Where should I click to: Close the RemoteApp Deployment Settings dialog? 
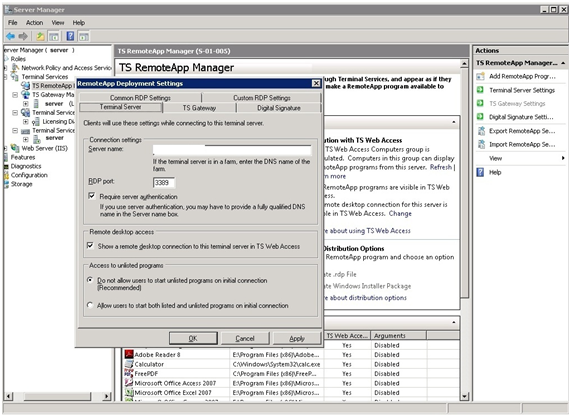(x=316, y=83)
